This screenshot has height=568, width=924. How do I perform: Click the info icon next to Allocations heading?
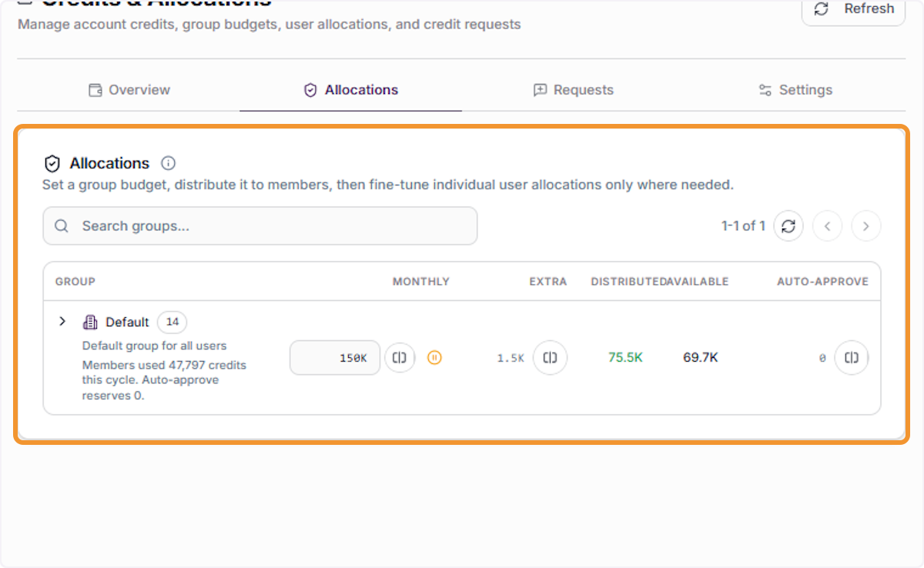[x=168, y=163]
